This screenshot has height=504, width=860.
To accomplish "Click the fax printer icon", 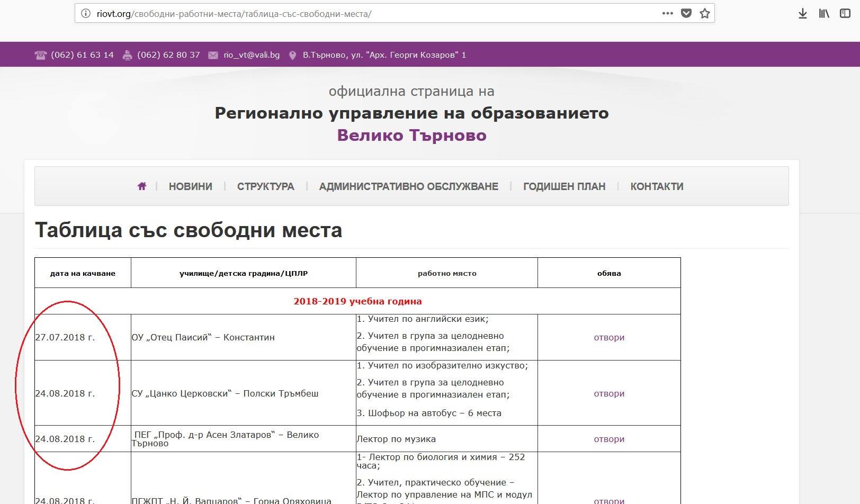I will point(127,55).
